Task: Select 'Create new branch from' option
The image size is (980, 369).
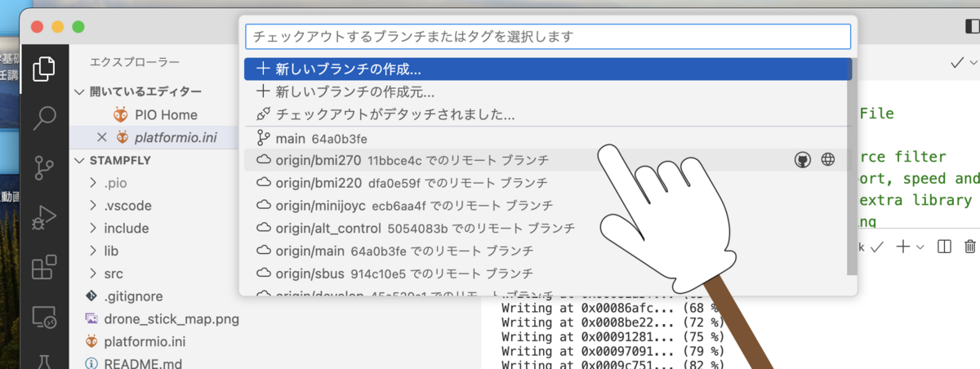Action: pos(546,92)
